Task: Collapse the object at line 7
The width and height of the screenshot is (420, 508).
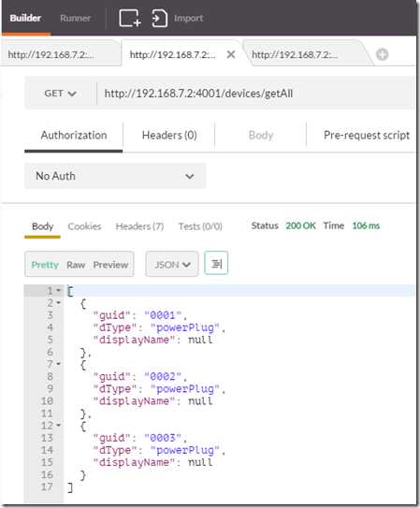Action: tap(58, 364)
